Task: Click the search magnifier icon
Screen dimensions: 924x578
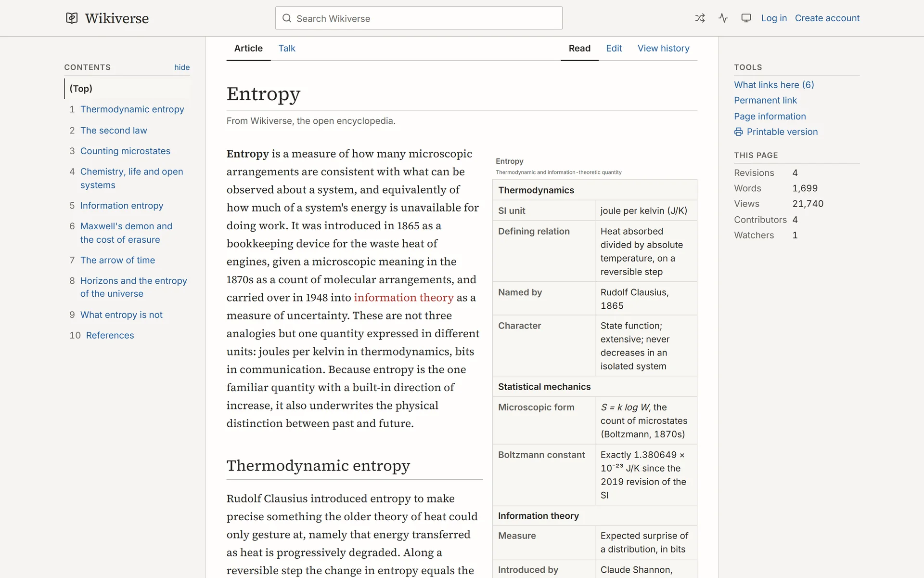Action: coord(287,18)
